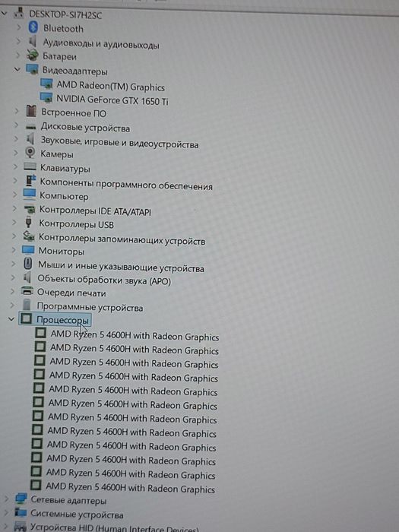Select the Компьютер label

click(64, 196)
